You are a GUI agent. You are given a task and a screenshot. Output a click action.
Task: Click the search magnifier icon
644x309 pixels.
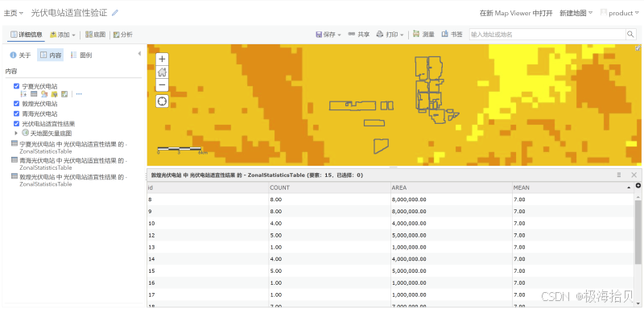pos(630,34)
